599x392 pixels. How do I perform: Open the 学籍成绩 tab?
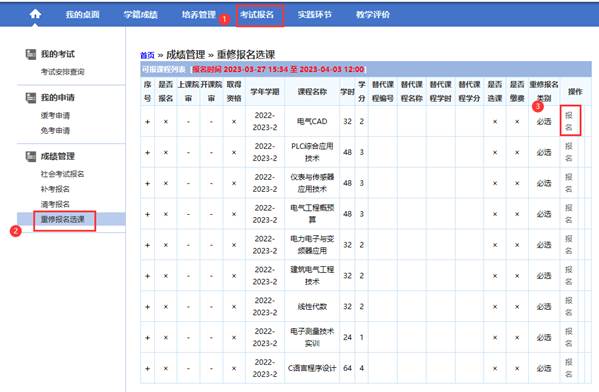(141, 15)
